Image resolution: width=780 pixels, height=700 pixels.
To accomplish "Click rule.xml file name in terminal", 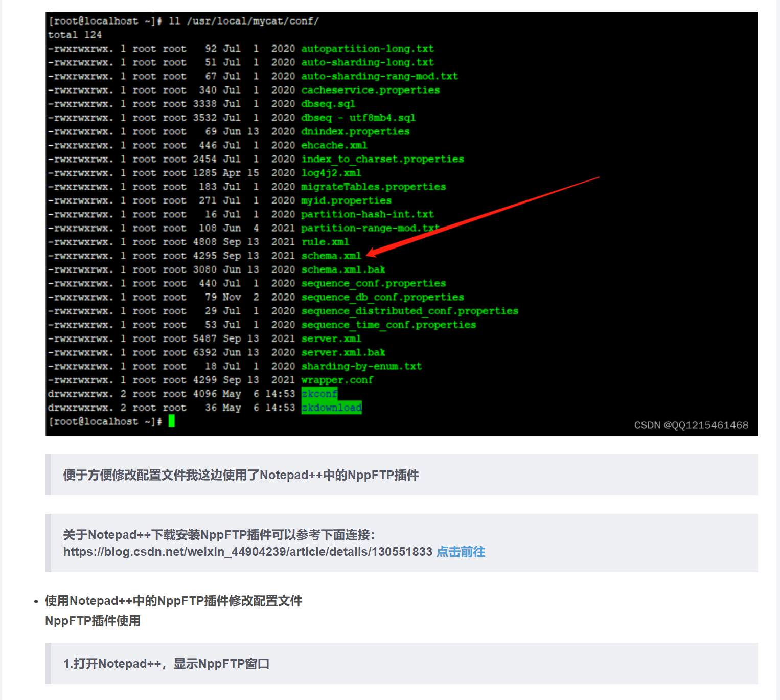I will (325, 242).
